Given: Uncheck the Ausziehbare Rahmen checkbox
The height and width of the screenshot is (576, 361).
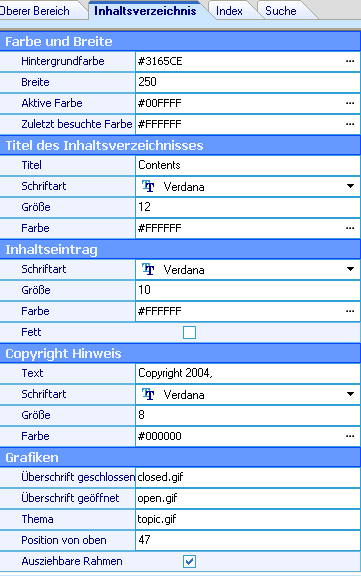Looking at the screenshot, I should pos(189,561).
